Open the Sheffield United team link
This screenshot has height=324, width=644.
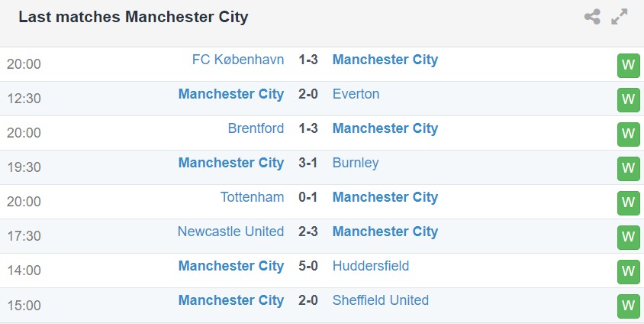[x=381, y=300]
